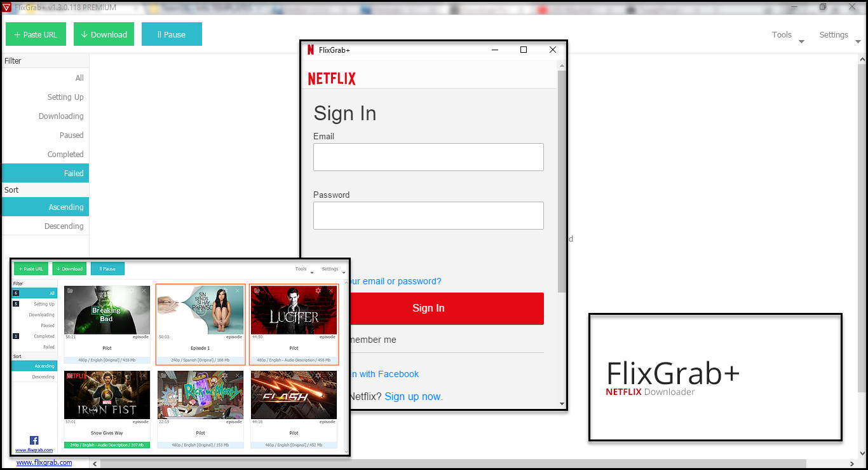
Task: Select Completed filter in the inset preview
Action: coord(34,336)
